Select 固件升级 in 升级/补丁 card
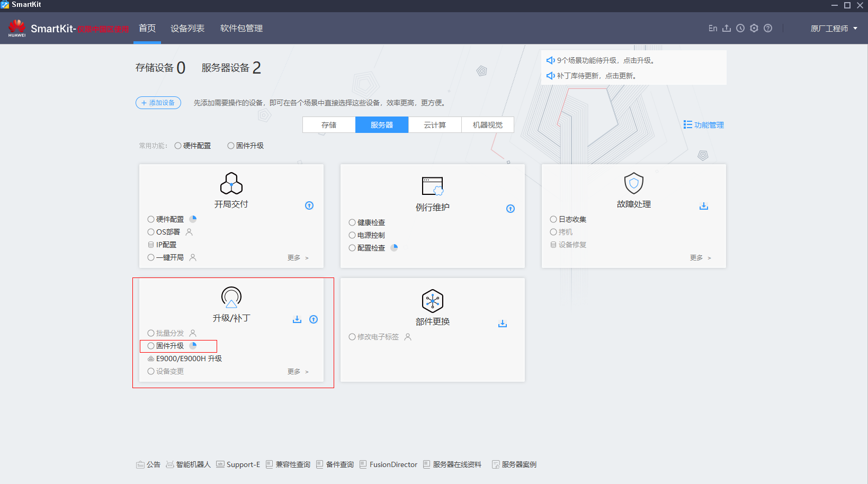 (166, 346)
